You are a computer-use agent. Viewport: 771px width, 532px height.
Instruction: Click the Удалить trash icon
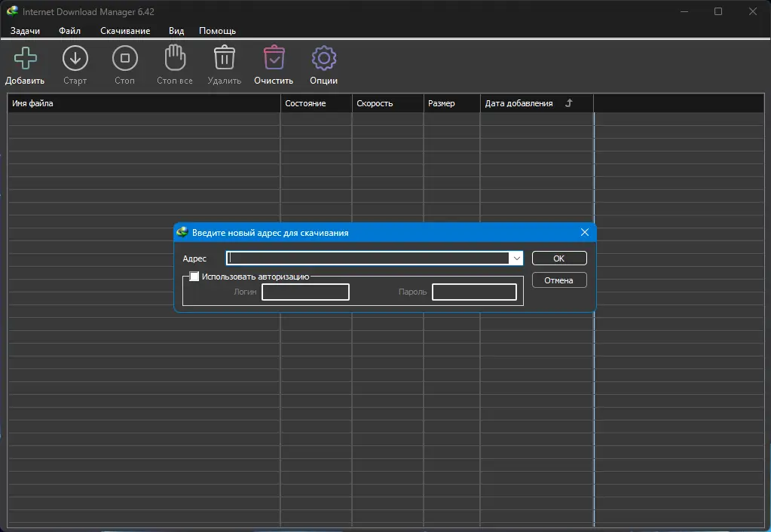click(x=225, y=57)
